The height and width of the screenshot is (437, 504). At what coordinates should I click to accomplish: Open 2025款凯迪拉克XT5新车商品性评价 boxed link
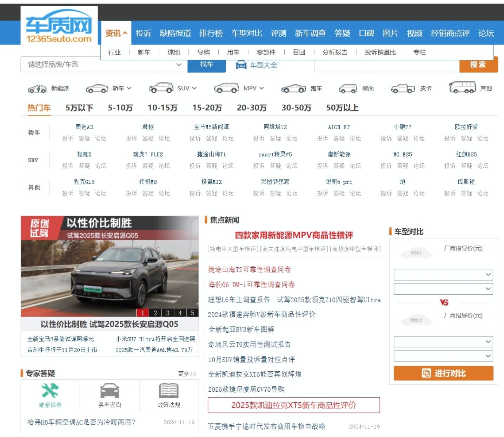pyautogui.click(x=294, y=405)
